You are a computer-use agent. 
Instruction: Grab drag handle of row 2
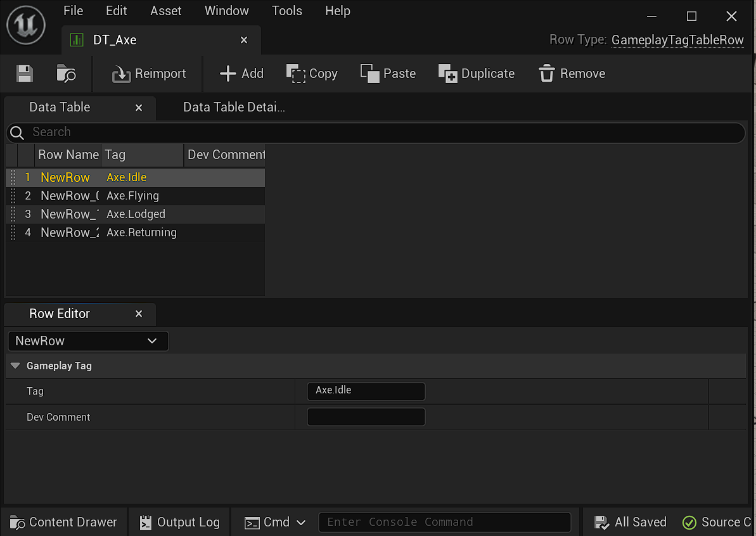(13, 196)
